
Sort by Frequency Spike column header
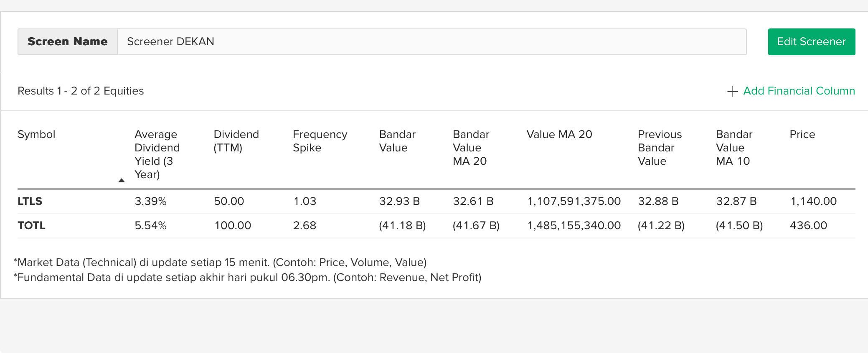(x=320, y=141)
